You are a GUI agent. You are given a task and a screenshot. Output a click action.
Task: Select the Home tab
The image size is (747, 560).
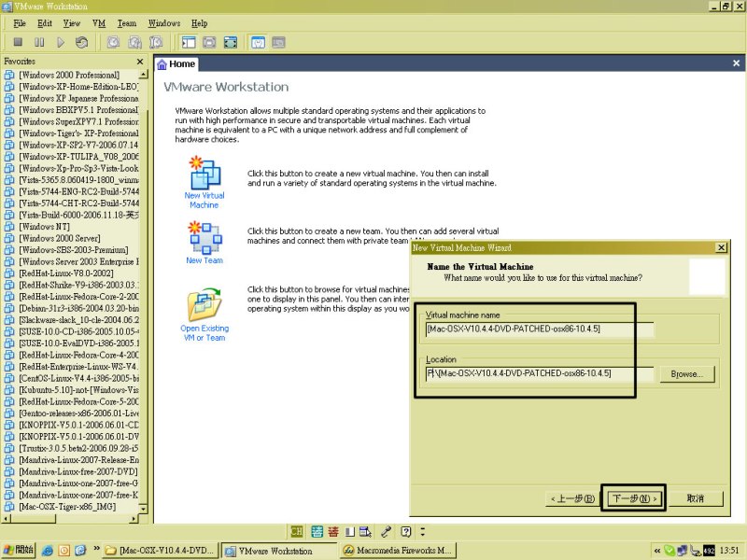coord(176,64)
